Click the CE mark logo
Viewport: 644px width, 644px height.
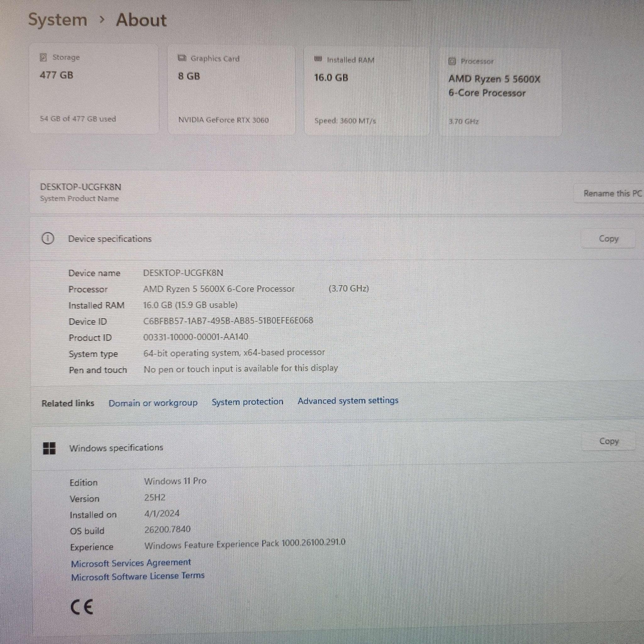coord(82,607)
